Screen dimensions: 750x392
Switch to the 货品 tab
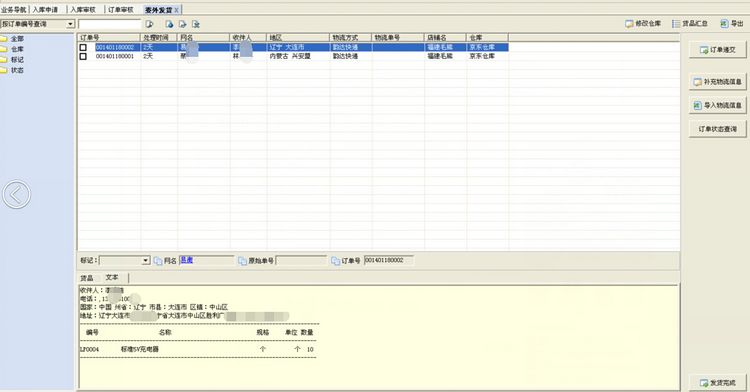coord(87,278)
